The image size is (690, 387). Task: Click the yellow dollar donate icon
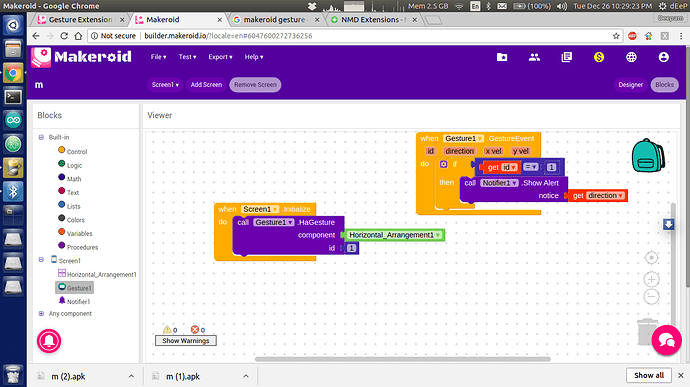pos(599,57)
